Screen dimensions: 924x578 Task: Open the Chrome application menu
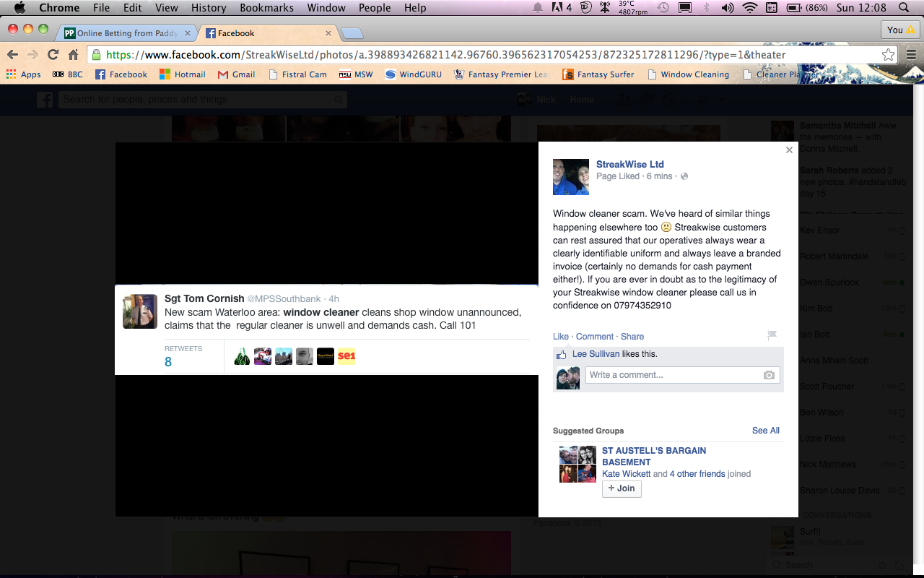(59, 8)
